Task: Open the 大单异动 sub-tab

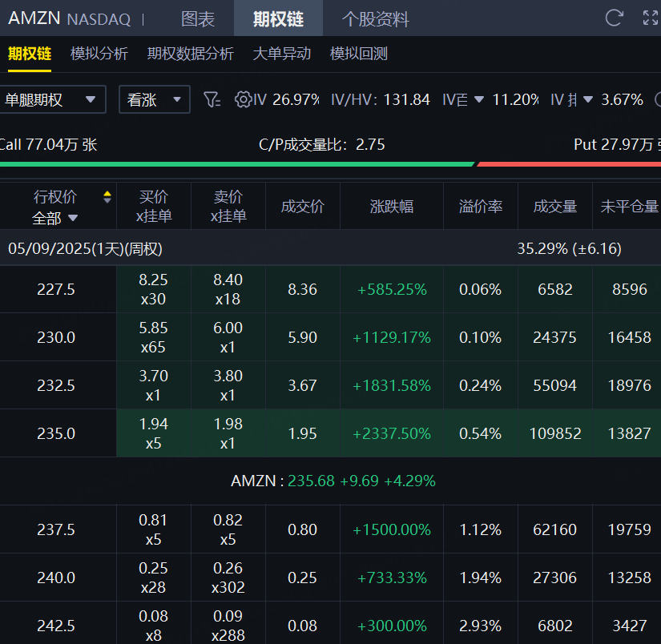Action: click(x=282, y=54)
